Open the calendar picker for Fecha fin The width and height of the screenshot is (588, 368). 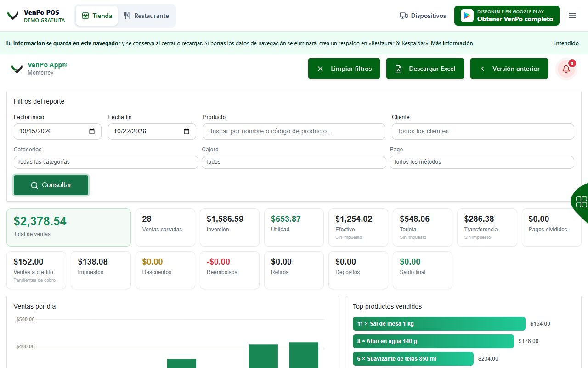187,132
